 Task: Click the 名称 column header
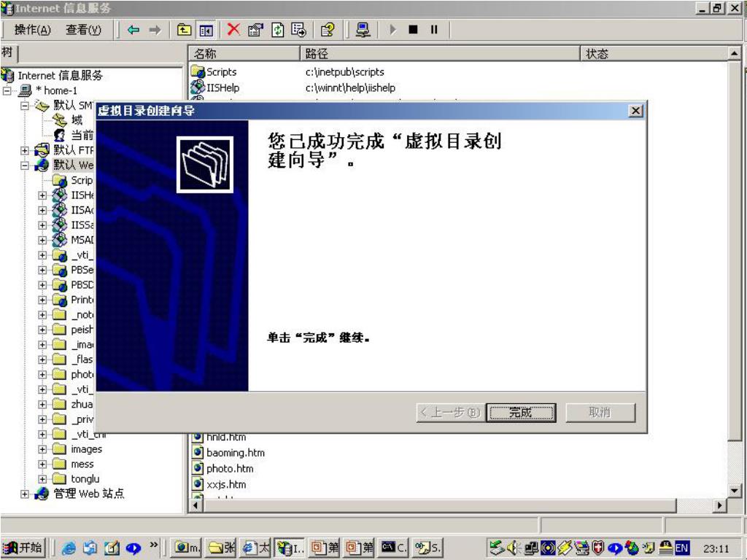[x=244, y=53]
